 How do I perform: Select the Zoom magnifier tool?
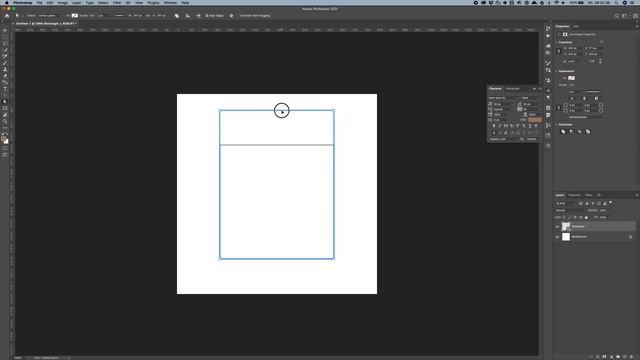(5, 121)
